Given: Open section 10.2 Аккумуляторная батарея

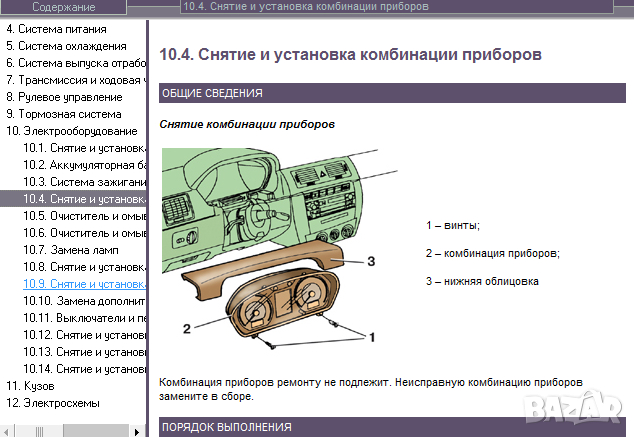Looking at the screenshot, I should pyautogui.click(x=85, y=165).
